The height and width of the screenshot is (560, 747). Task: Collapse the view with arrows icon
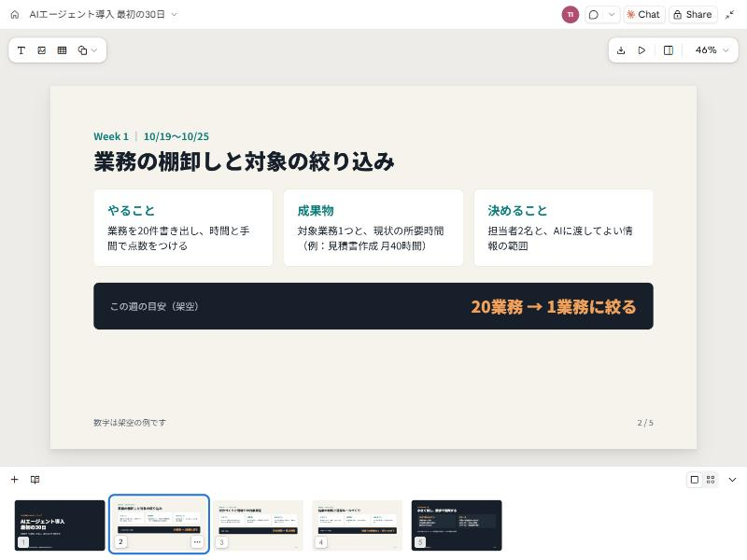point(729,14)
